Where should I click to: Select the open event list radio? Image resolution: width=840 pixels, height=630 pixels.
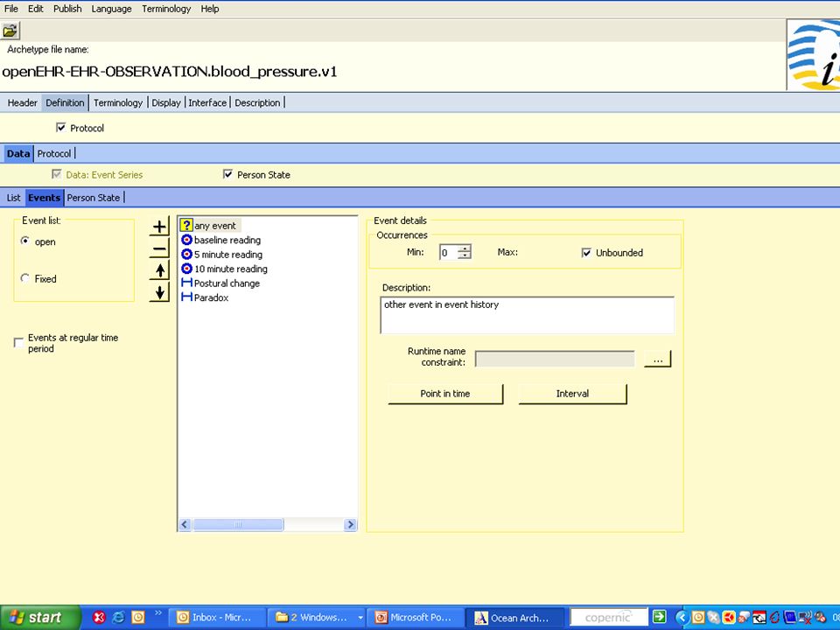(x=24, y=241)
